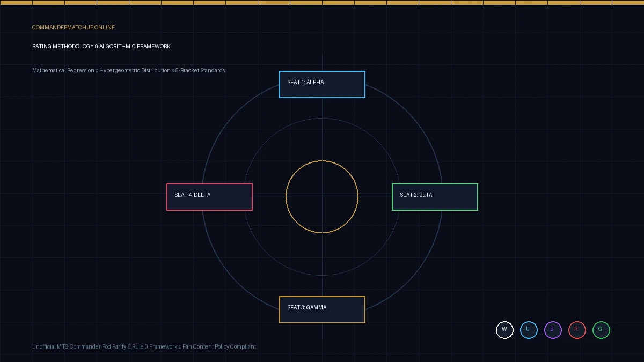Click the purple B mana circle

click(553, 330)
